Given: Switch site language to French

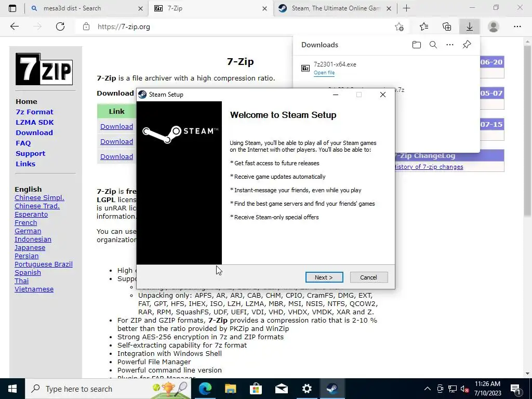Looking at the screenshot, I should pyautogui.click(x=26, y=222).
